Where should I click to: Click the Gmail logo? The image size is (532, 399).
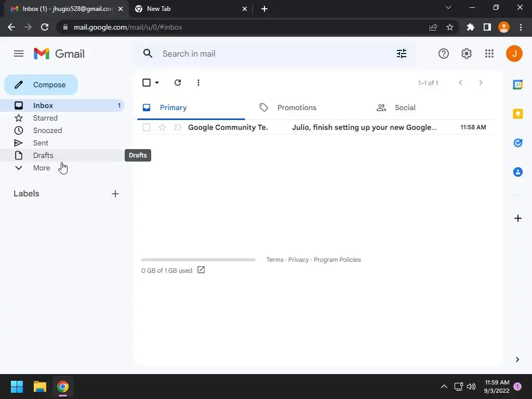(x=59, y=54)
